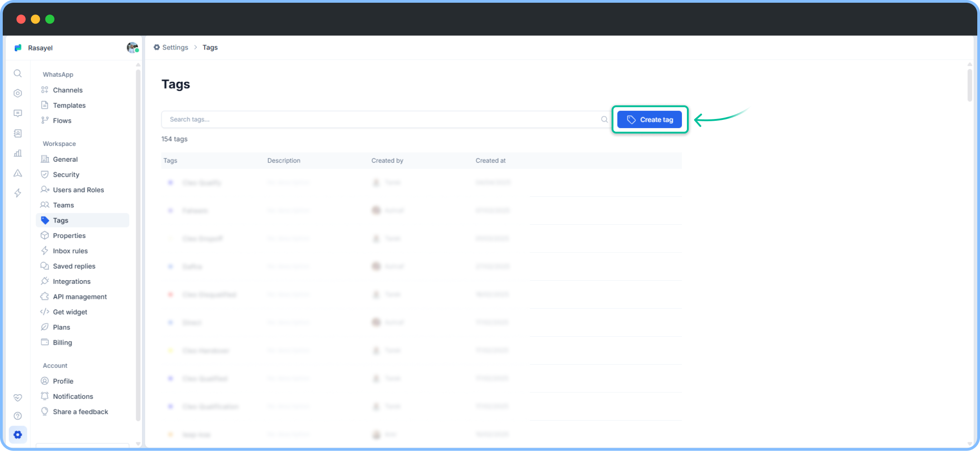This screenshot has width=980, height=451.
Task: Click the magnifier icon in tags search box
Action: [604, 119]
